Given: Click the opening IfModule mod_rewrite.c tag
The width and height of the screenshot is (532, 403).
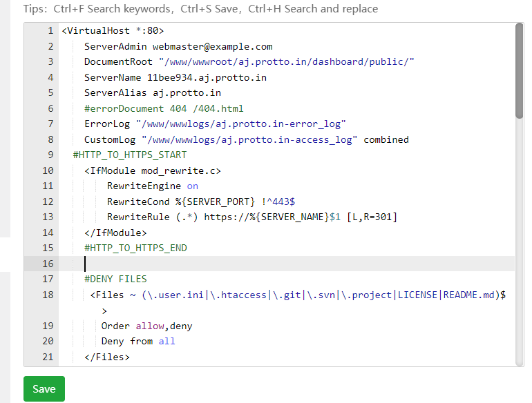Looking at the screenshot, I should [153, 170].
